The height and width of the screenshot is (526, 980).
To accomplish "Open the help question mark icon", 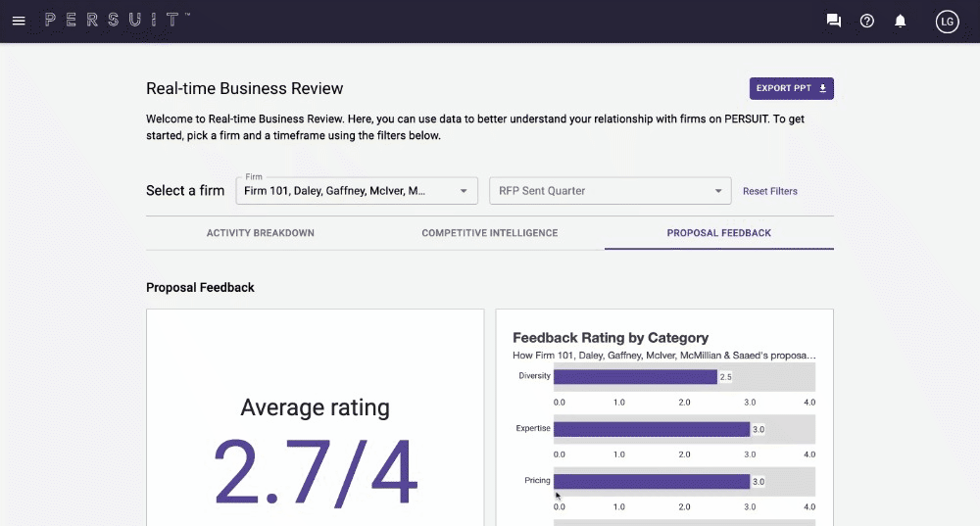I will tap(867, 21).
